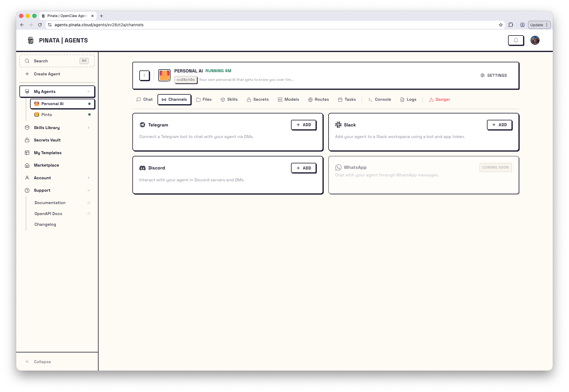Open the notifications bell

coord(516,40)
